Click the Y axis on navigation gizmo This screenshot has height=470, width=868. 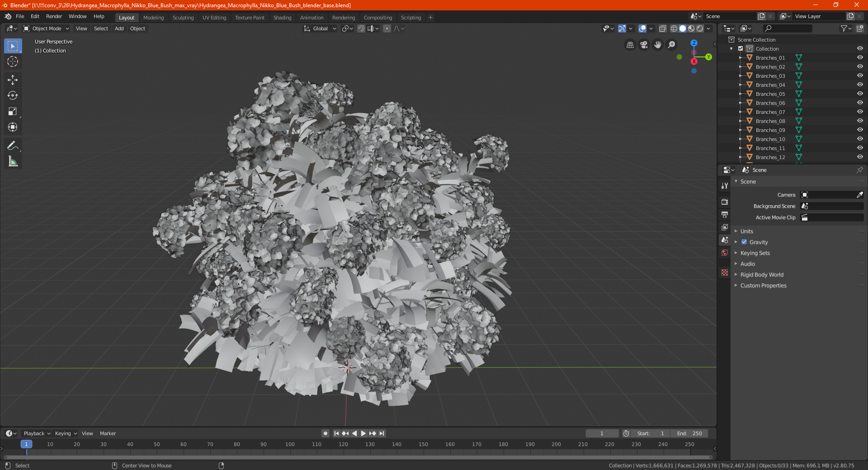708,57
